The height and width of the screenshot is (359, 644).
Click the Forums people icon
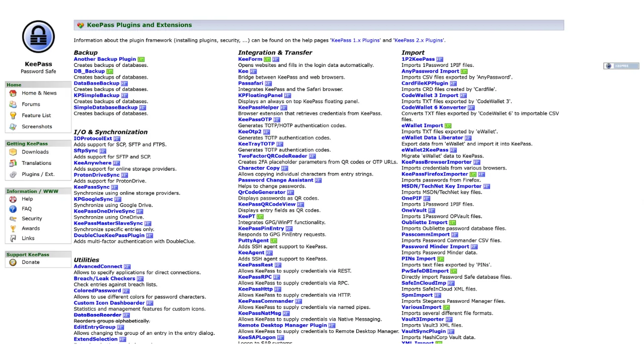[x=13, y=105]
